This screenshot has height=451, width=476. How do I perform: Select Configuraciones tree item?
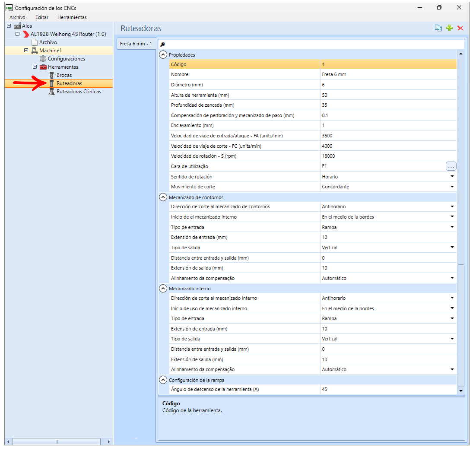click(67, 59)
